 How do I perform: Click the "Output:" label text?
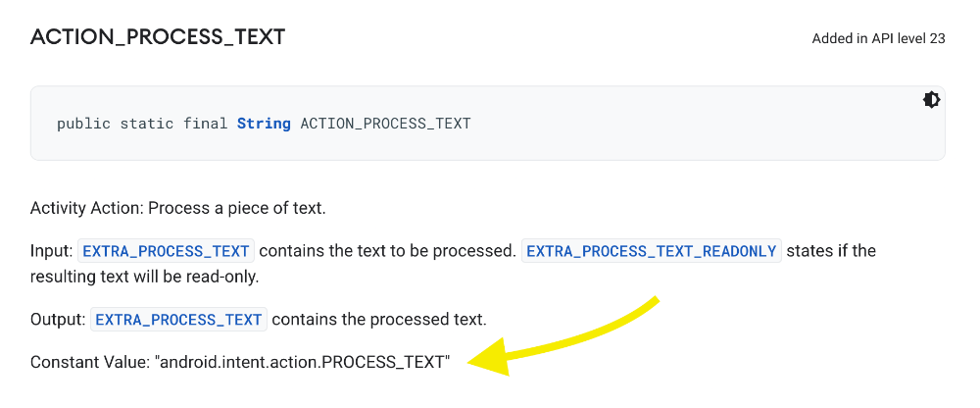click(57, 320)
